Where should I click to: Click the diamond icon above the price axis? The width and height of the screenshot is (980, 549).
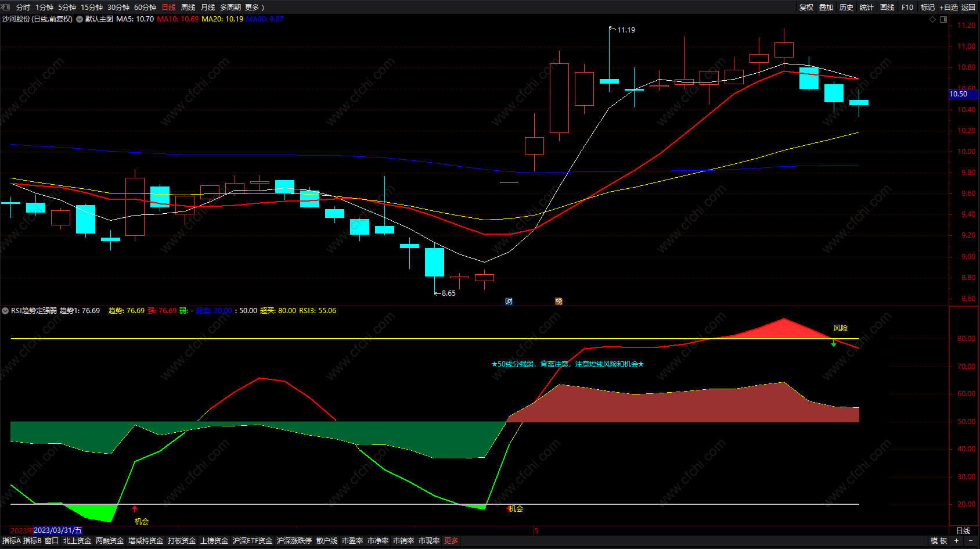pos(933,19)
